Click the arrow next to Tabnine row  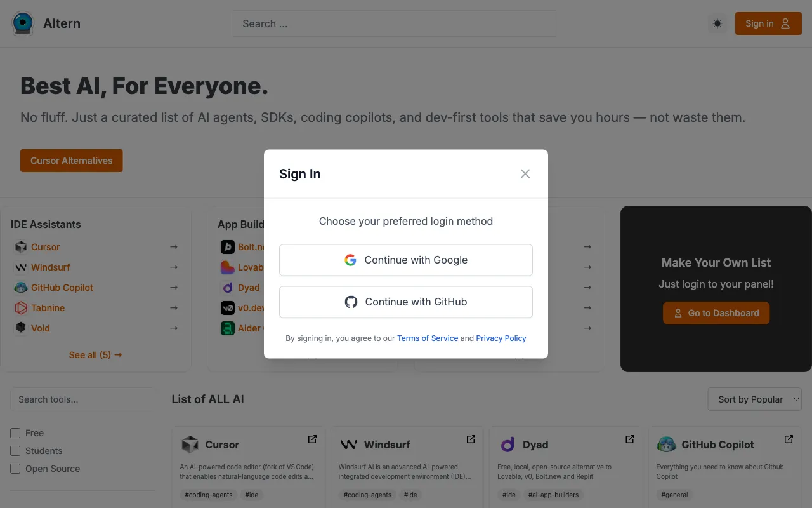(174, 308)
